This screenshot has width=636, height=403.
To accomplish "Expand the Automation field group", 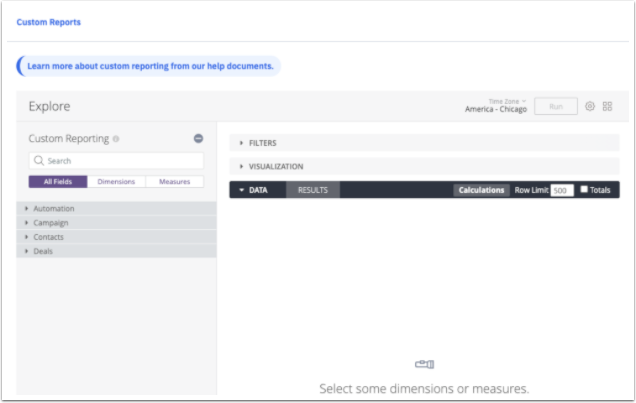I will (53, 209).
